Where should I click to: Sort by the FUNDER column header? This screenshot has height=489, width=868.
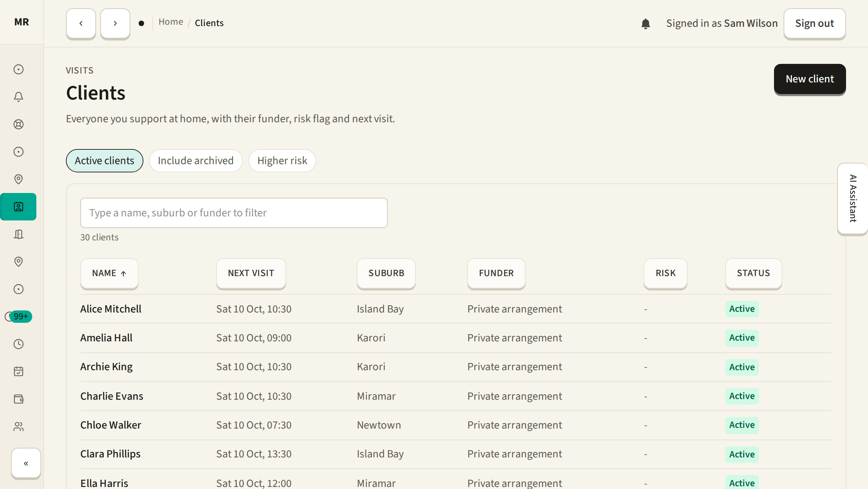pos(496,273)
